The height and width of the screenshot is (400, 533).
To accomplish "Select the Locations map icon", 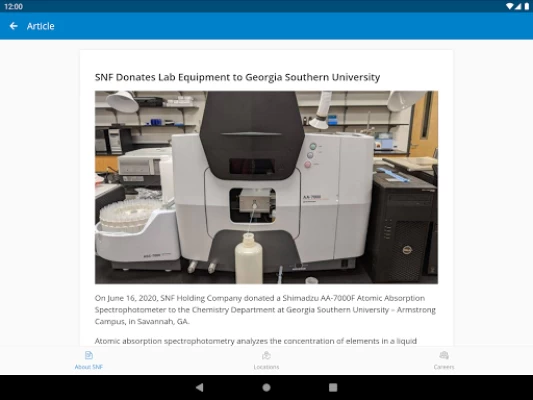I will 266,355.
